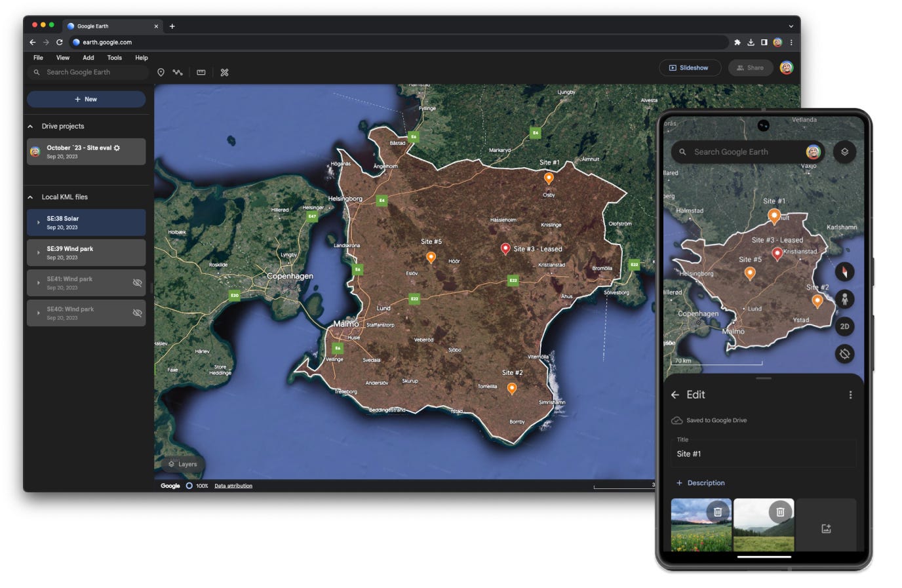
Task: Select the October '23 - Site eval project
Action: click(x=86, y=151)
